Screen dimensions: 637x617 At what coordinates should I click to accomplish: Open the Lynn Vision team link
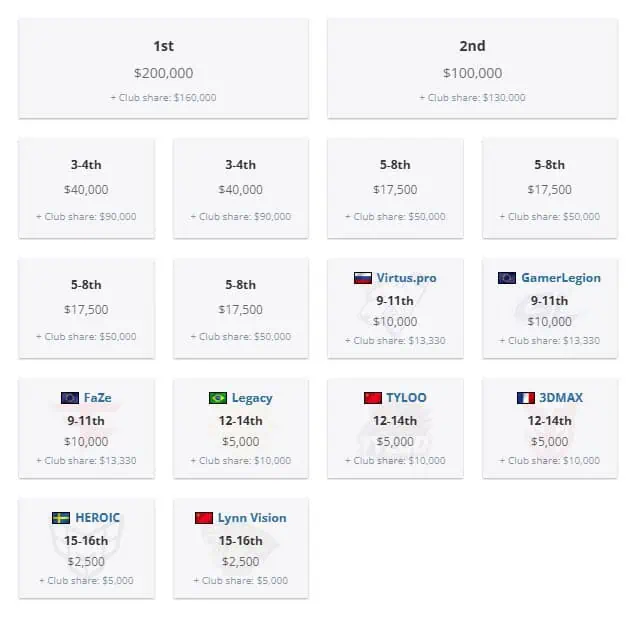point(252,518)
